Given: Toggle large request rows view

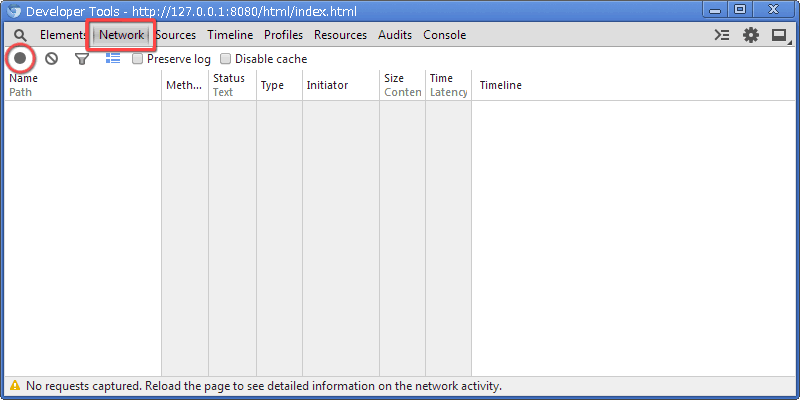Looking at the screenshot, I should pos(113,59).
